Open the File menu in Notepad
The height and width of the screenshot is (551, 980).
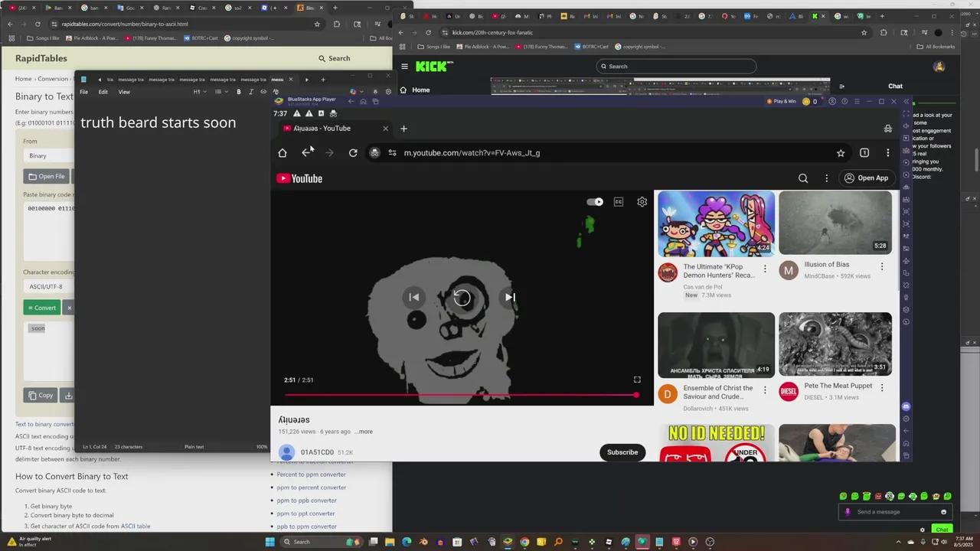pos(83,92)
